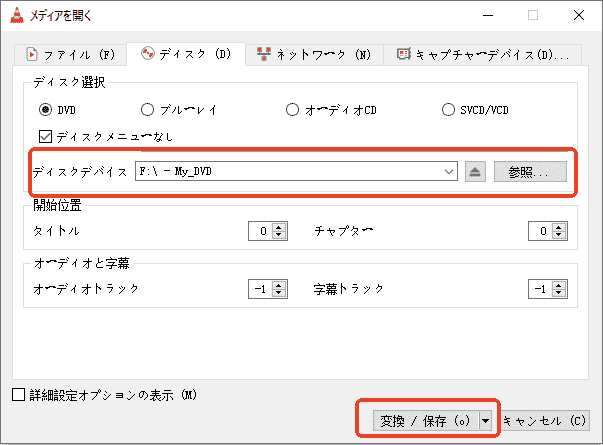The height and width of the screenshot is (445, 603).
Task: Open the ネットワーク (N) tab
Action: point(314,55)
